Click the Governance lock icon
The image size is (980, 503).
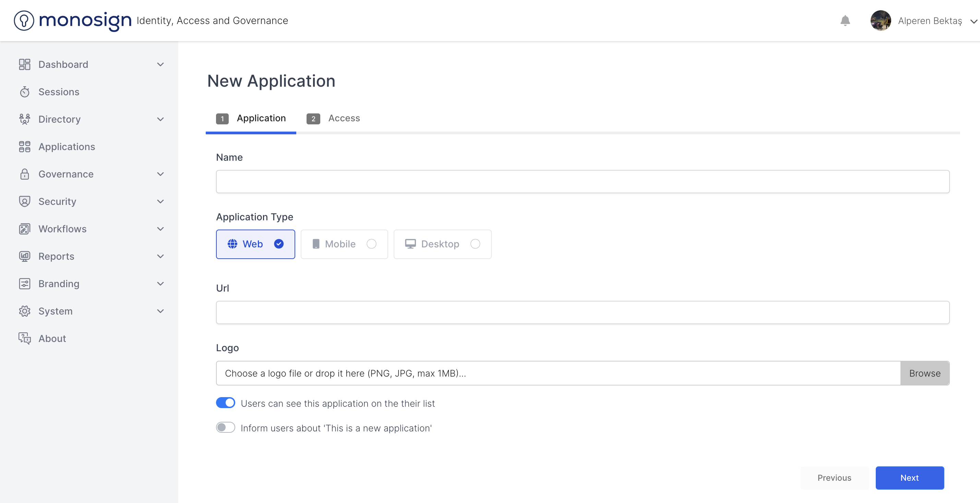pyautogui.click(x=25, y=174)
